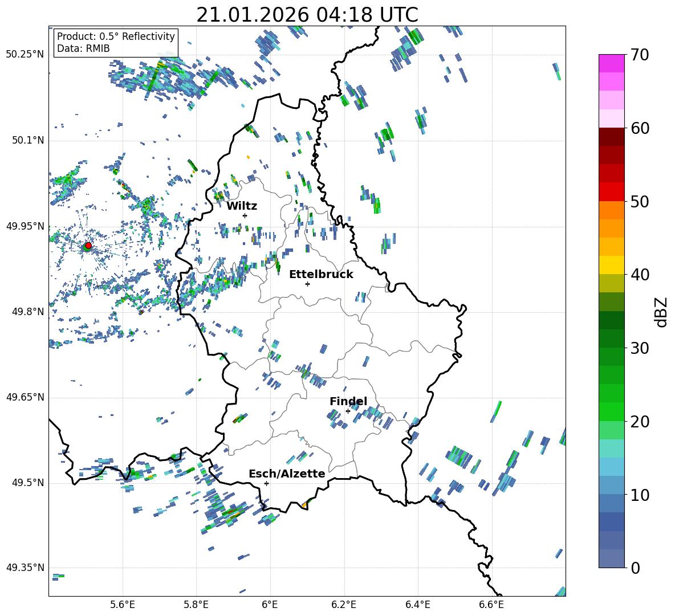Click the Ettelbruck town label

pyautogui.click(x=321, y=274)
